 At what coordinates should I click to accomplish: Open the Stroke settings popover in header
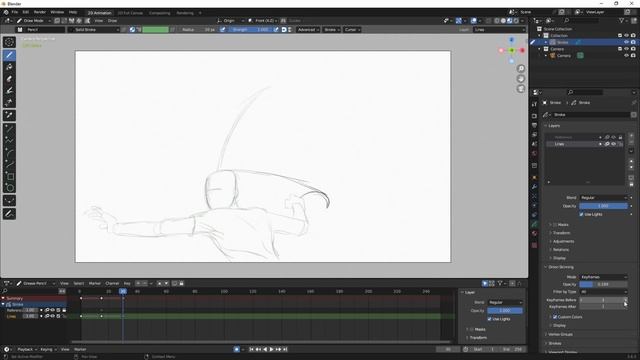(332, 29)
